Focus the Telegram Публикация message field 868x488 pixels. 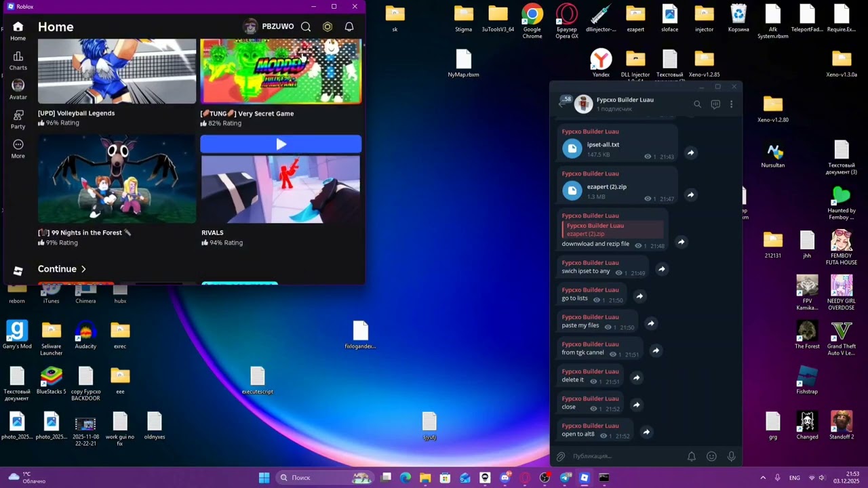624,456
